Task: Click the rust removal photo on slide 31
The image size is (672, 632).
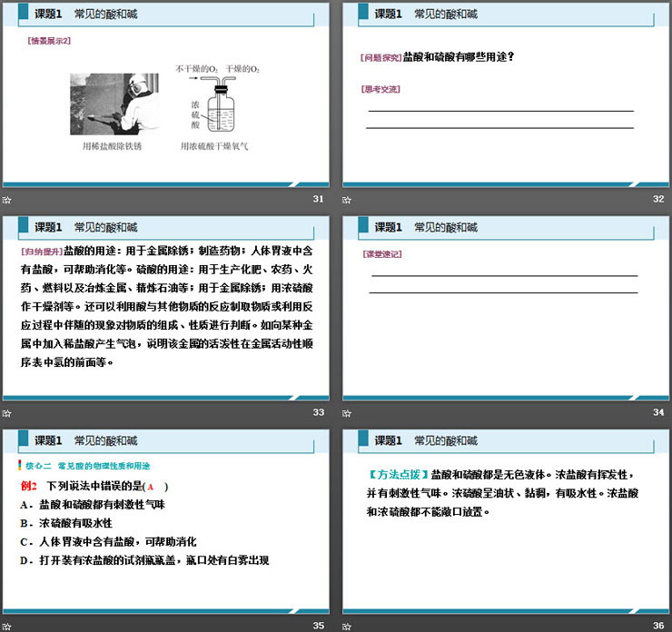Action: 114,104
